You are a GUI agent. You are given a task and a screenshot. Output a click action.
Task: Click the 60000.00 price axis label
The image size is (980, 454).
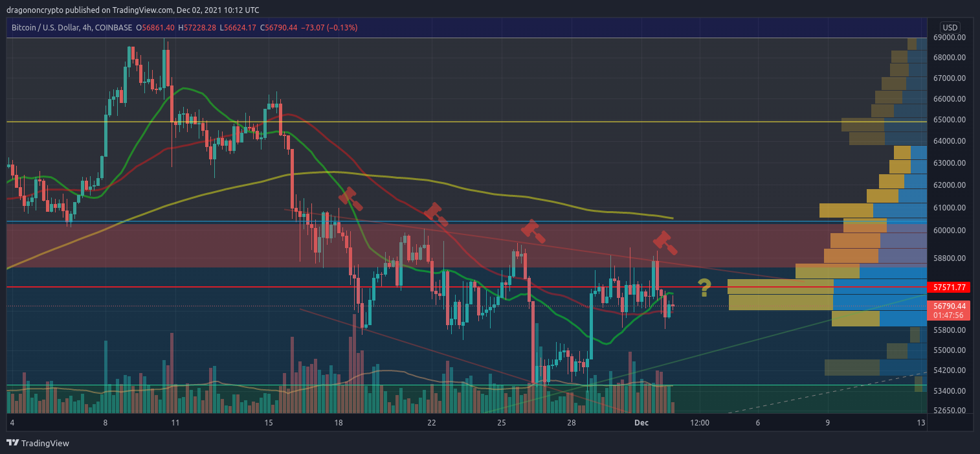click(950, 231)
